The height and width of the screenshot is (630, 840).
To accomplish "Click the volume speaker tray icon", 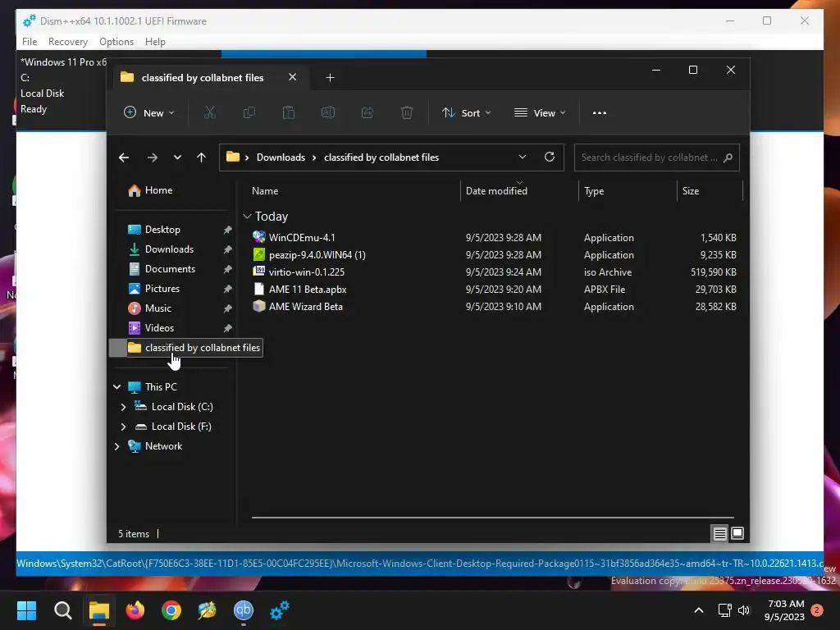I will point(744,610).
